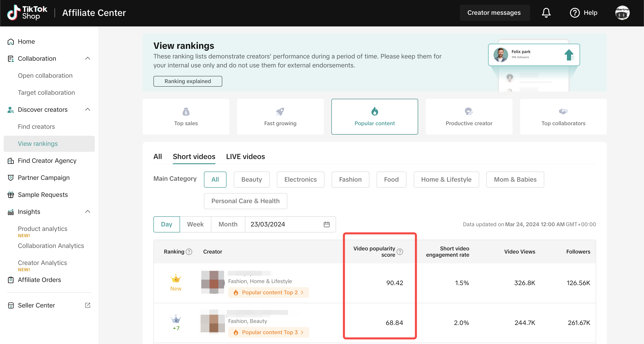The height and width of the screenshot is (344, 644).
Task: Select Day time range toggle
Action: [x=167, y=224]
